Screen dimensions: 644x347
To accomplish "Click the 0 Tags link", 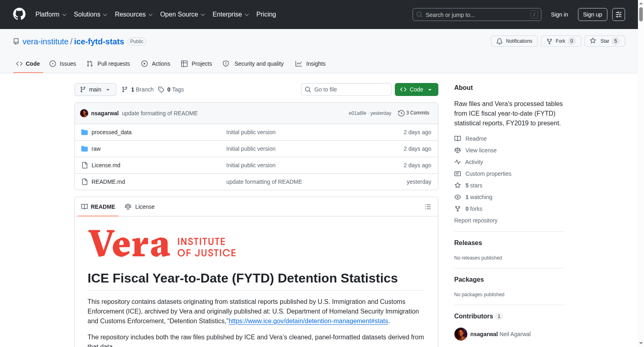I will (171, 89).
